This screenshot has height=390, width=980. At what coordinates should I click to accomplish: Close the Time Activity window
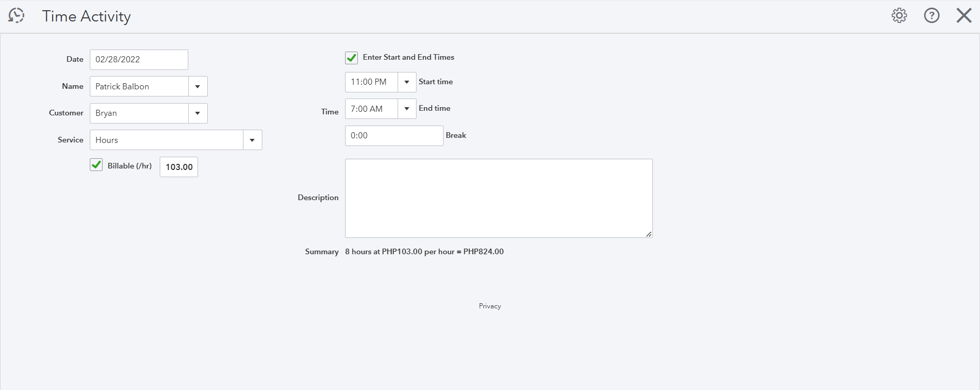tap(964, 16)
